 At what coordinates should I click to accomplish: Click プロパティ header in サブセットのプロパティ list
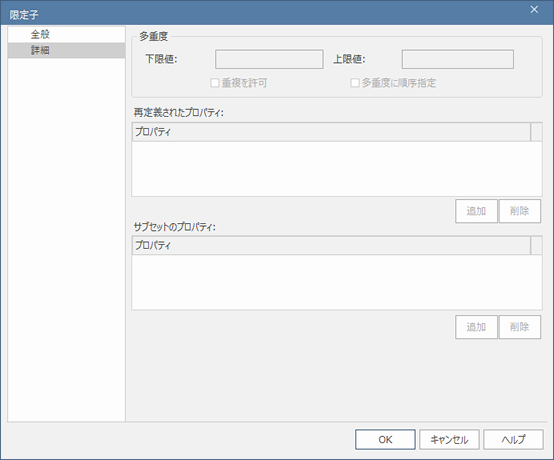[x=331, y=245]
